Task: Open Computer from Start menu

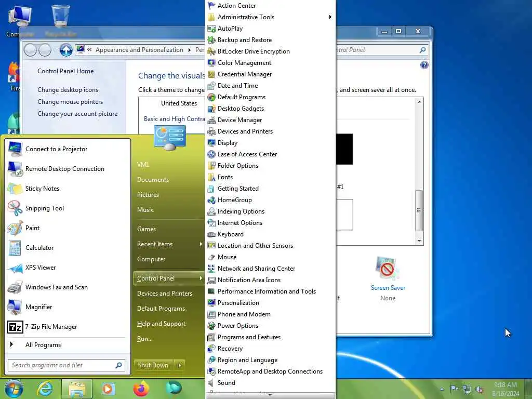Action: (151, 259)
